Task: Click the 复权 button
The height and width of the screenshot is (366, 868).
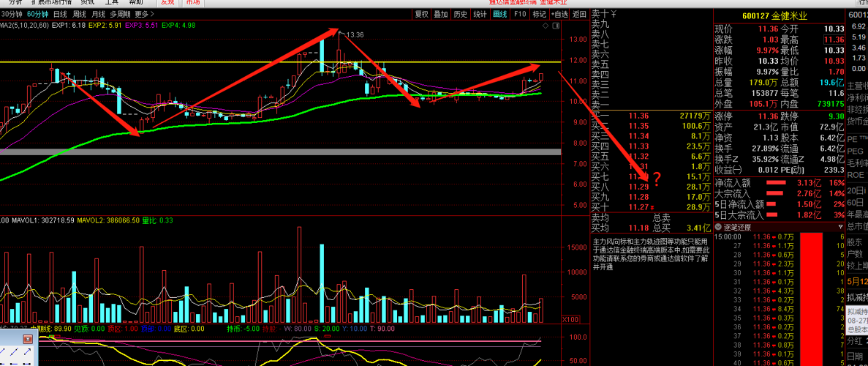Action: [x=422, y=15]
